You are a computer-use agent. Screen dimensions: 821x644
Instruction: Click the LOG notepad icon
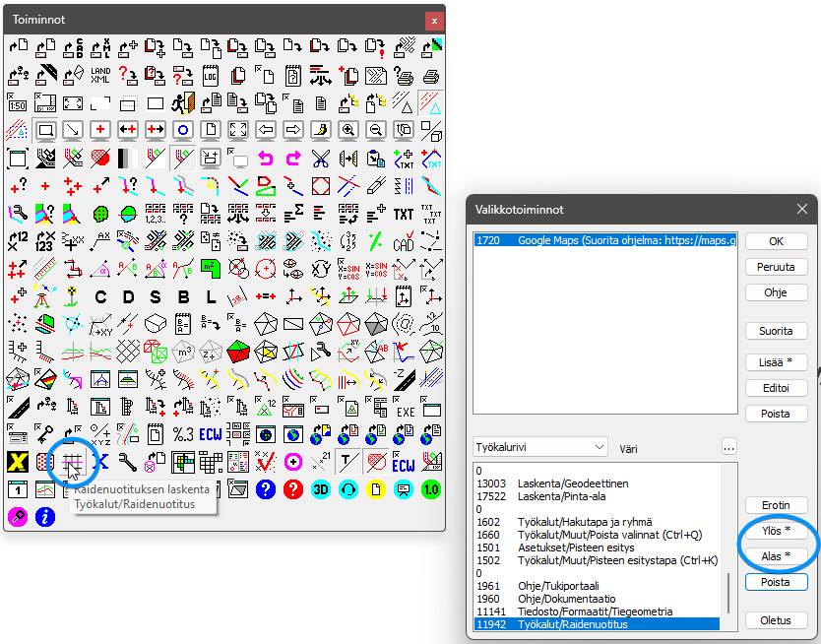(210, 75)
